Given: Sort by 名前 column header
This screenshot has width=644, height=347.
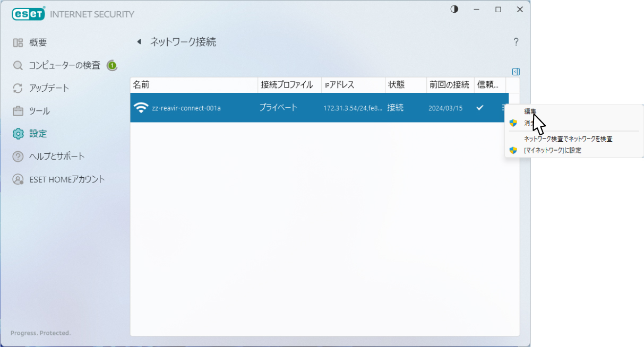Looking at the screenshot, I should tap(141, 85).
